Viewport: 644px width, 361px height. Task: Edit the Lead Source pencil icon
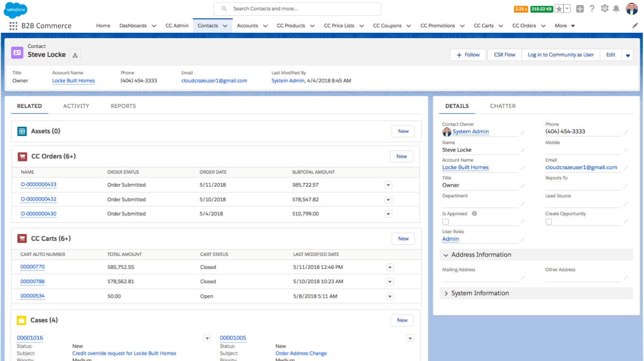pos(626,204)
